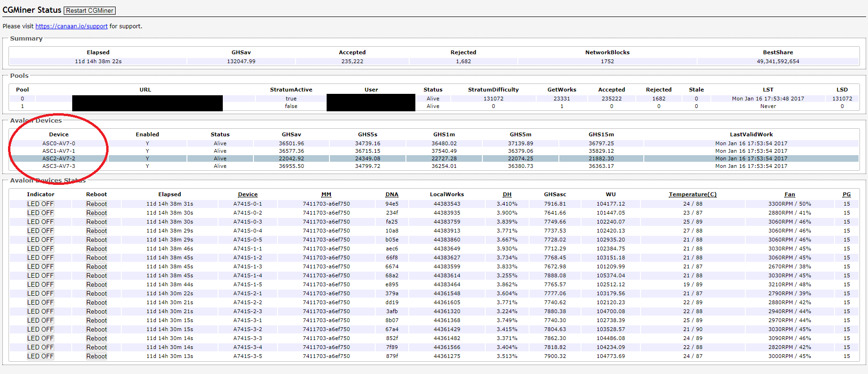Click the DNA column header
The image size is (868, 374).
click(392, 194)
